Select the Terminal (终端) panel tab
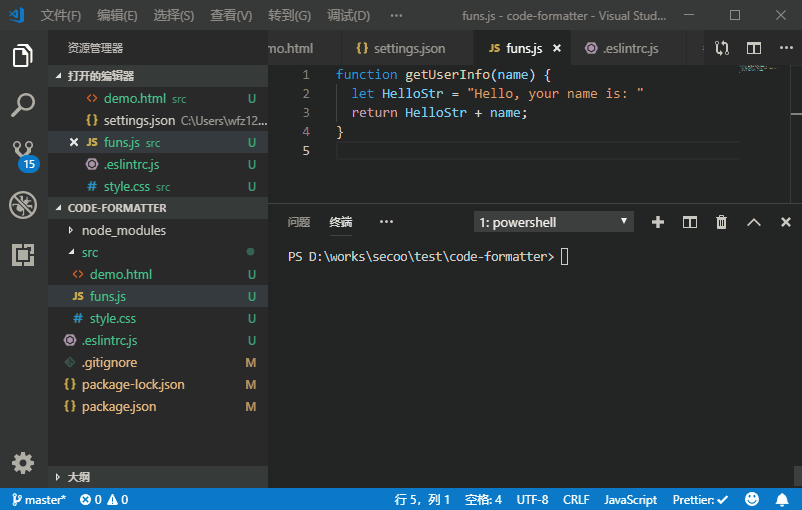Screen dimensions: 802x510 [341, 222]
